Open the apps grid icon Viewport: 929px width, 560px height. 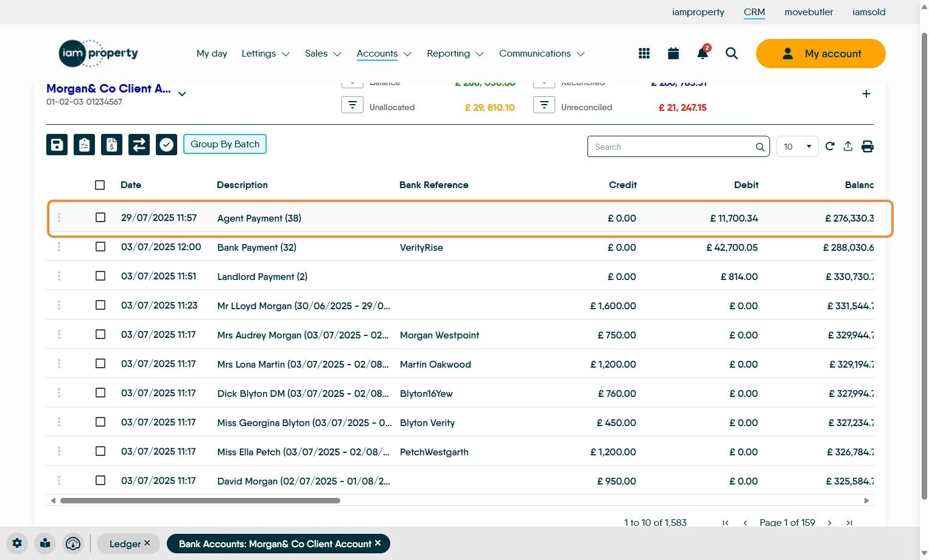tap(644, 54)
